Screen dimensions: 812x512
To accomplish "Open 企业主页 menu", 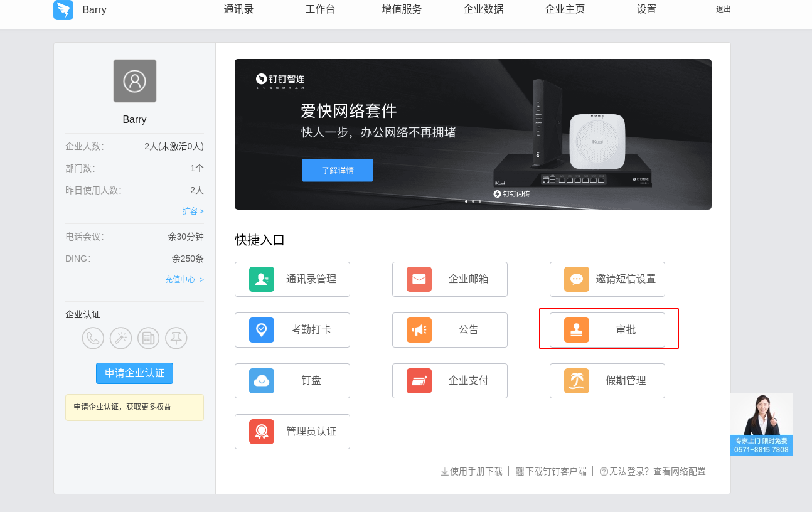I will (565, 9).
